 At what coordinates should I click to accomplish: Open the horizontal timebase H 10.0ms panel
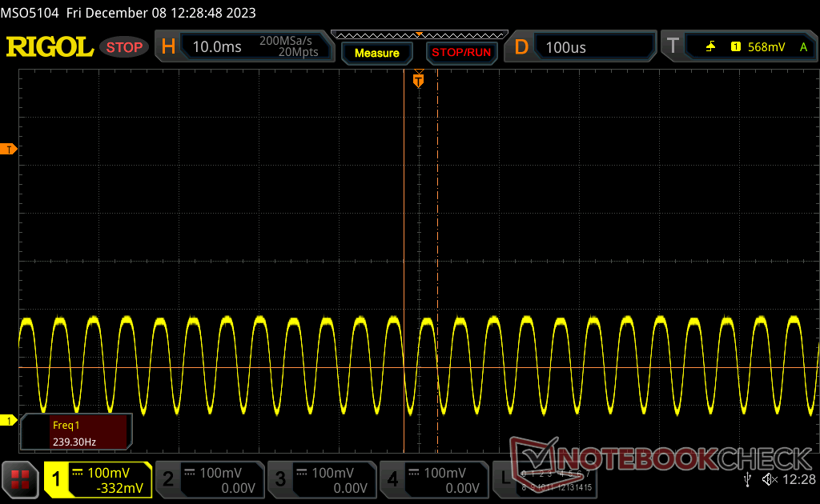245,46
